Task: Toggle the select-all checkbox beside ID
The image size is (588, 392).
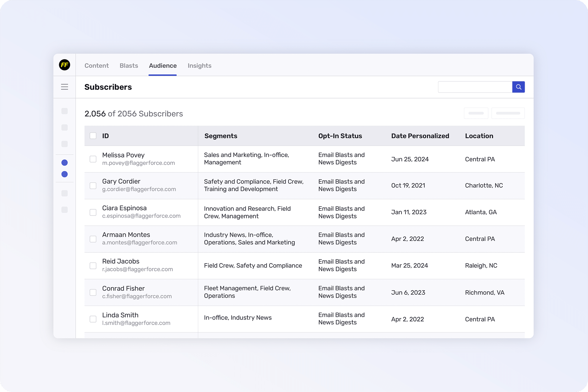Action: [x=93, y=136]
